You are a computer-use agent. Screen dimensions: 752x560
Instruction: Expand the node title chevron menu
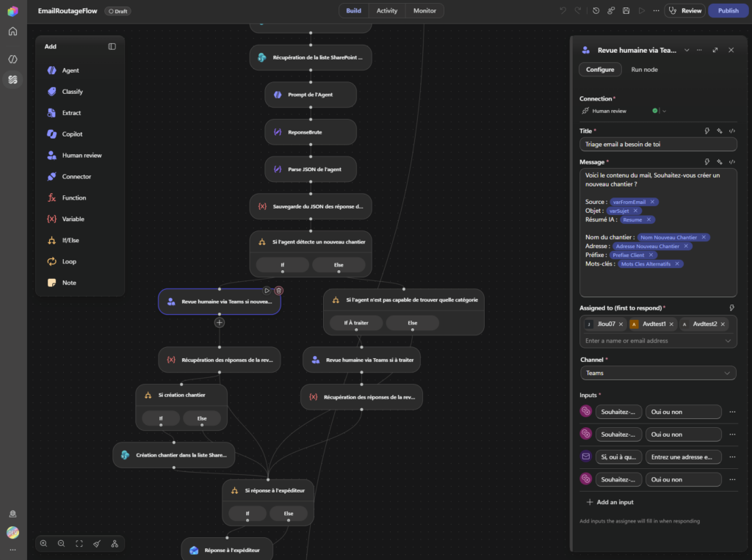(x=687, y=50)
